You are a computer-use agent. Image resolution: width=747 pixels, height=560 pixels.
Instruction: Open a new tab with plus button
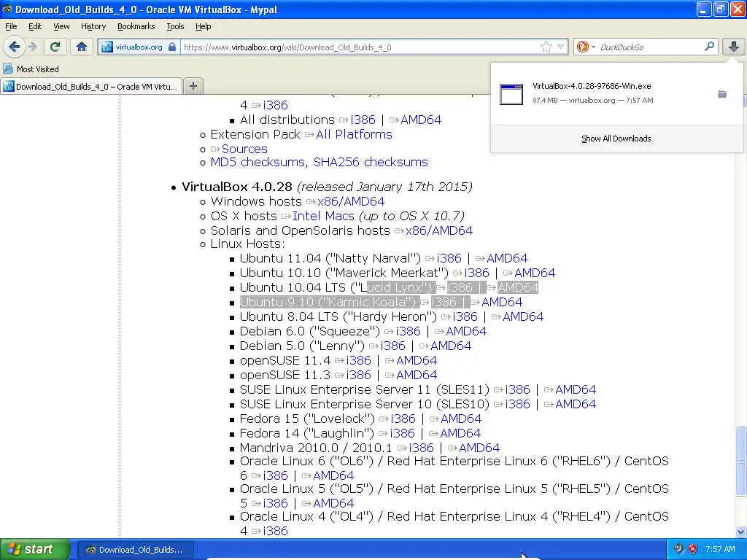tap(193, 86)
